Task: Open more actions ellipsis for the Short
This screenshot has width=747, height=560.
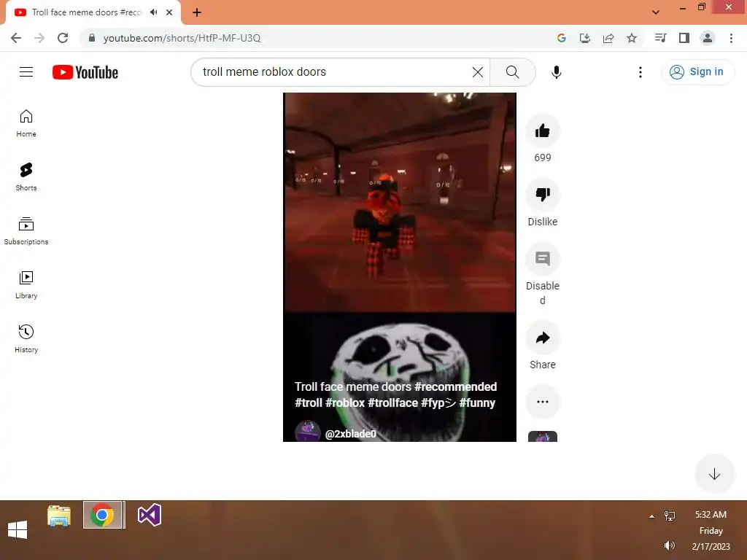Action: point(543,402)
